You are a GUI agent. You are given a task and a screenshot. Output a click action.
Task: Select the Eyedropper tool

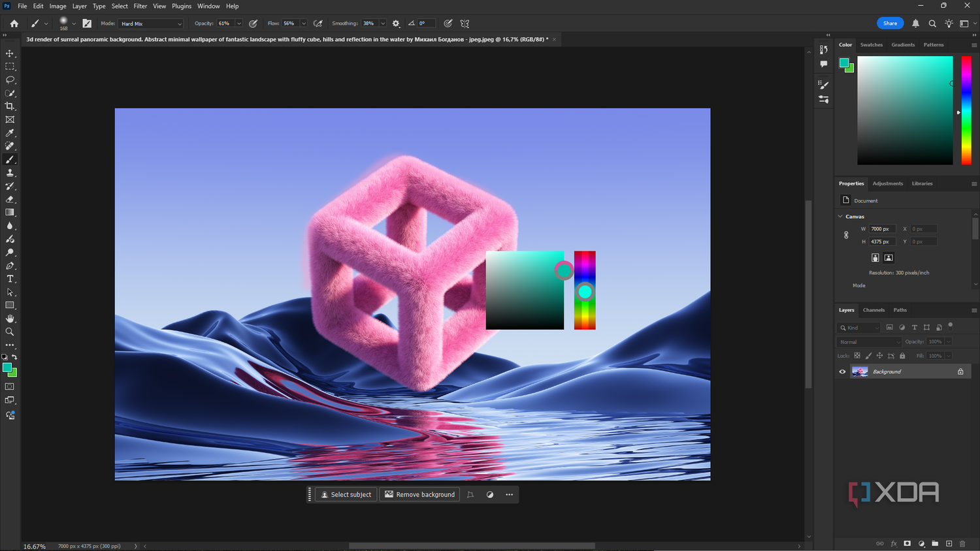coord(10,133)
